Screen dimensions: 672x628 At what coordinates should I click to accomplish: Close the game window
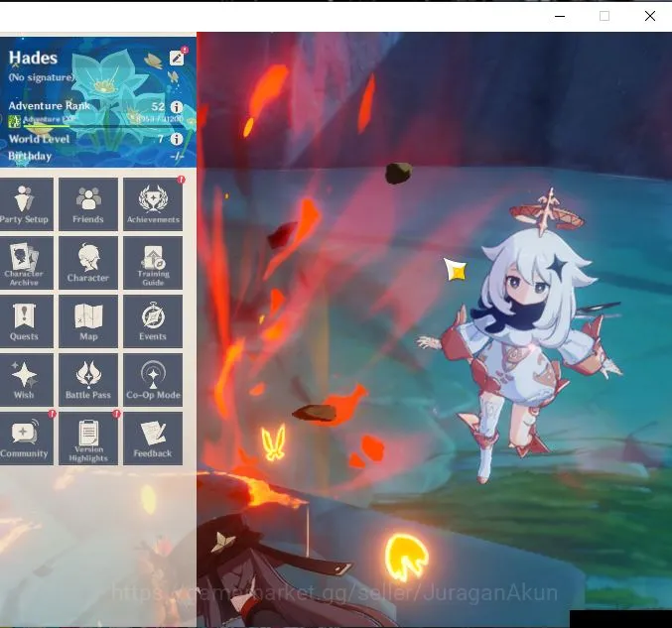650,16
